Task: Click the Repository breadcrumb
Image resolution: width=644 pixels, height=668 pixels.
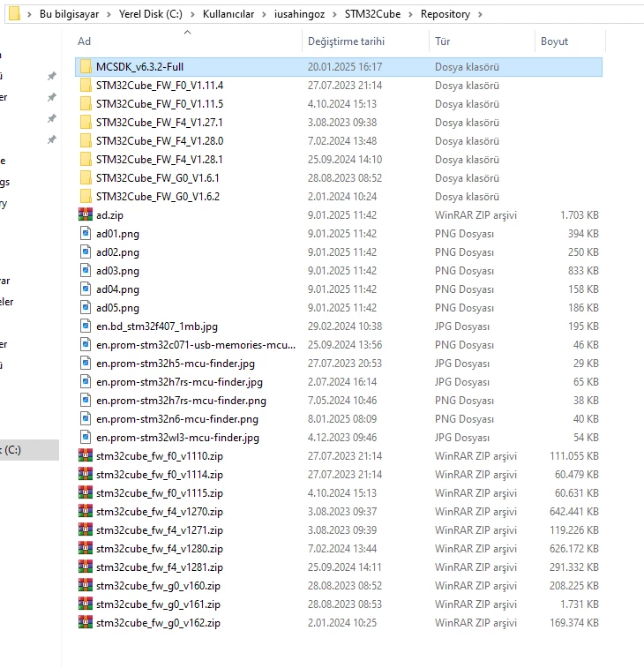Action: tap(446, 14)
